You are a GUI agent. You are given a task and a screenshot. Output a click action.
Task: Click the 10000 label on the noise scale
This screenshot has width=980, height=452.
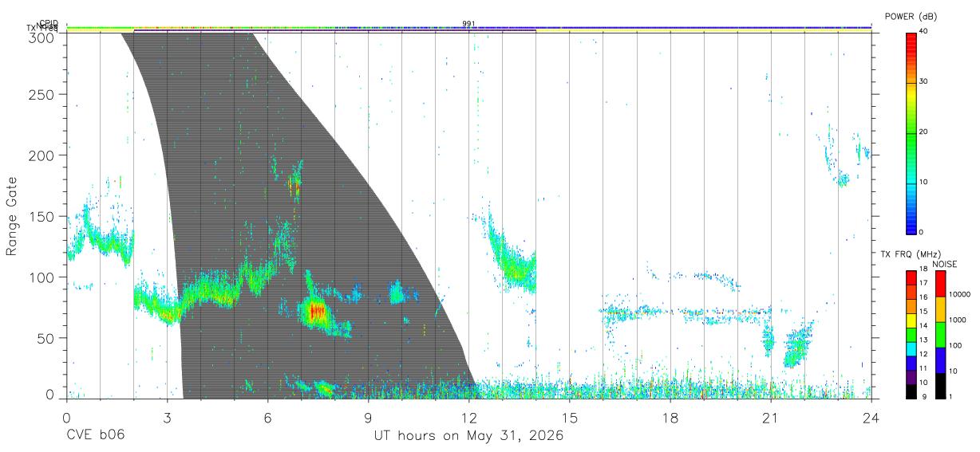[959, 294]
